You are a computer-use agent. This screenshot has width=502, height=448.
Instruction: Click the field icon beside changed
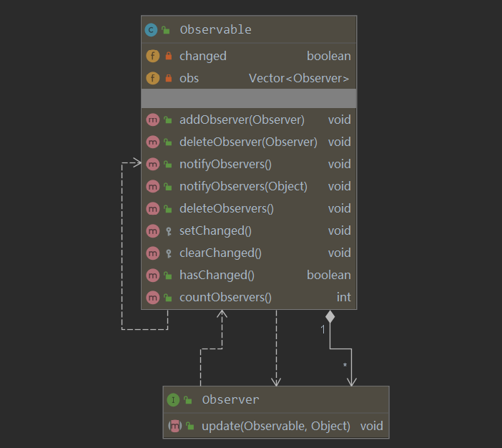point(152,56)
